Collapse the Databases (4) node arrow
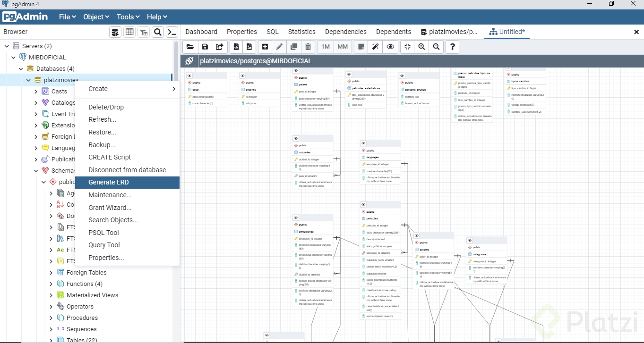644x343 pixels. [21, 69]
